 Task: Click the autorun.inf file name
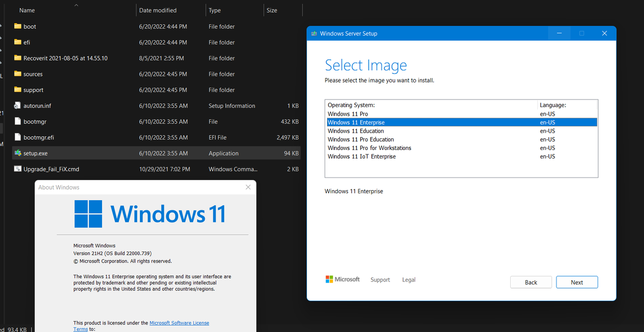[x=37, y=106]
